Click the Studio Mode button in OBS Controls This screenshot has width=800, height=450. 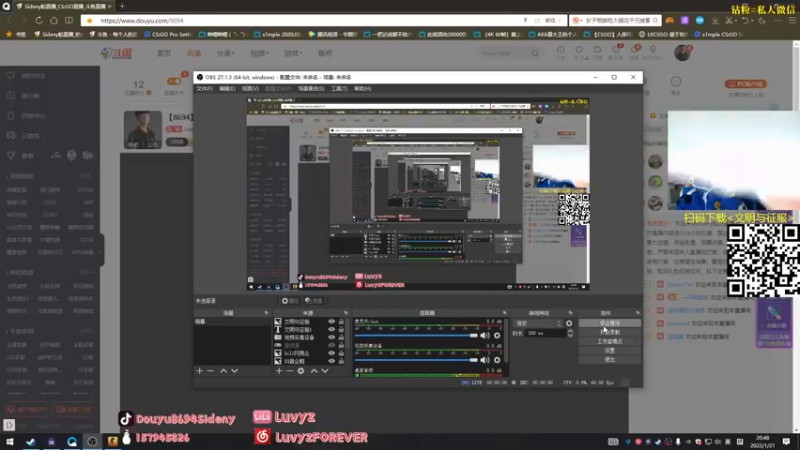coord(610,341)
